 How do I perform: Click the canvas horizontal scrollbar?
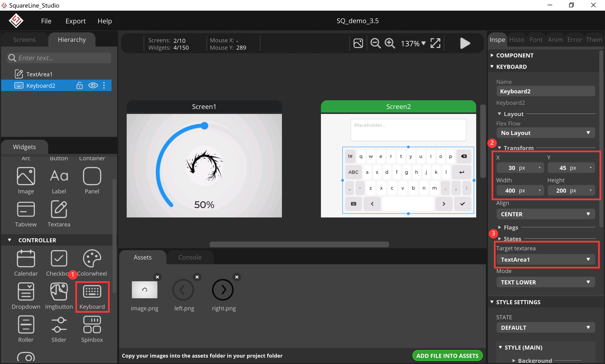click(299, 244)
